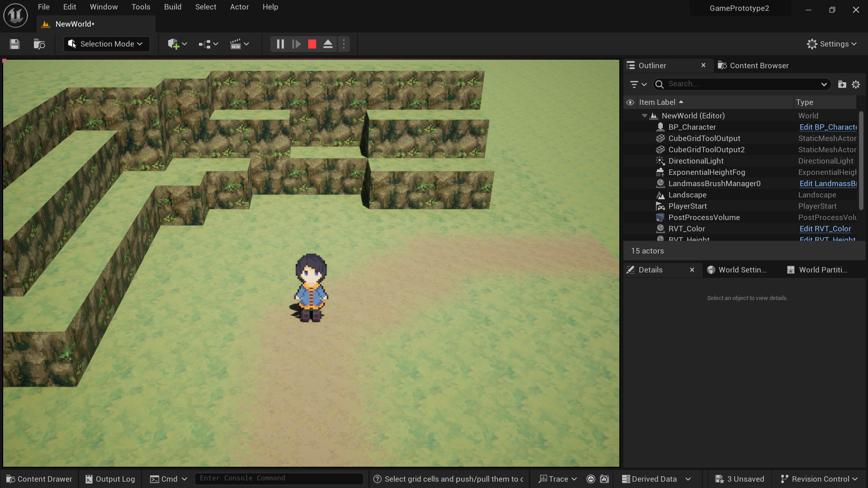Open the Selection Mode dropdown

(107, 44)
